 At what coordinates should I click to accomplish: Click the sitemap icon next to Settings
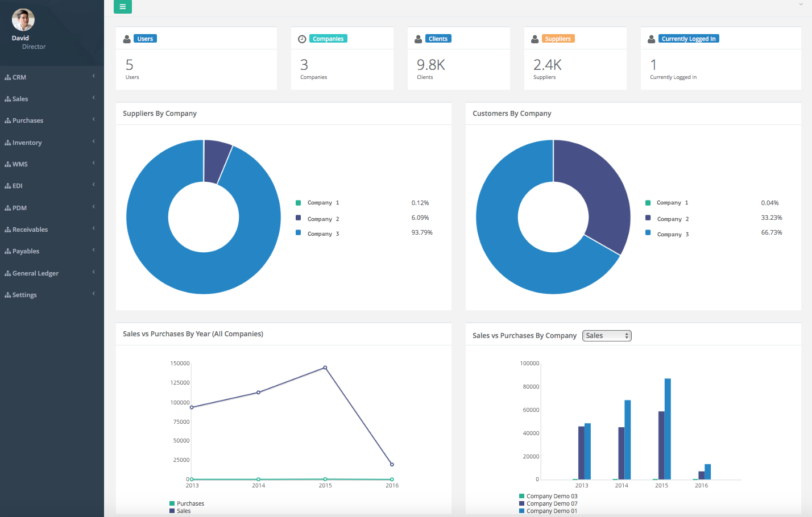tap(8, 295)
